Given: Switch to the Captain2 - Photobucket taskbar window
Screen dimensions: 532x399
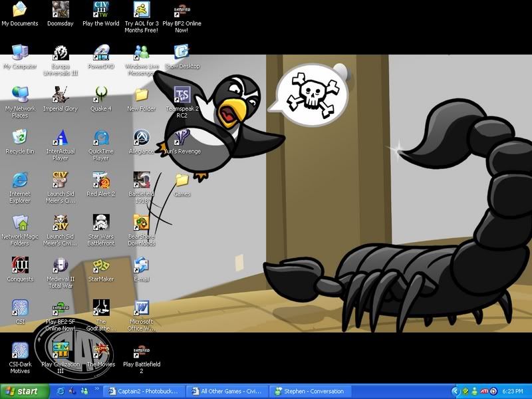Looking at the screenshot, I should click(144, 391).
